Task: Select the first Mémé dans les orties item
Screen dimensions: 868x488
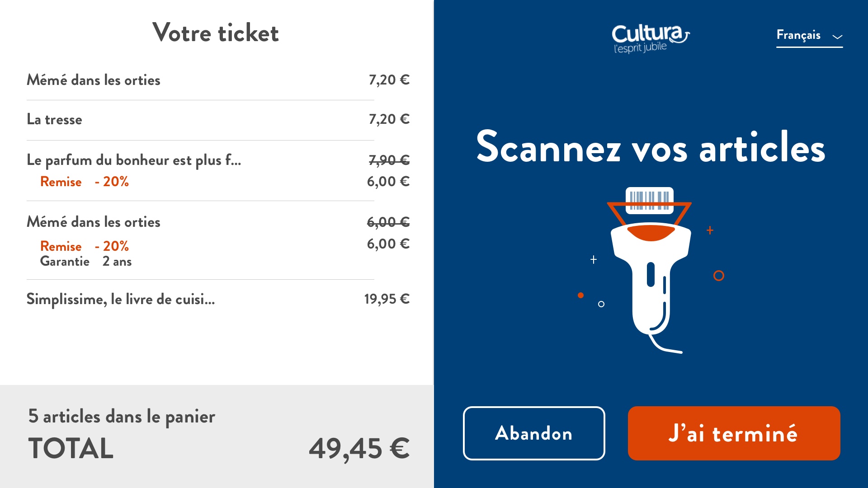Action: pyautogui.click(x=218, y=80)
